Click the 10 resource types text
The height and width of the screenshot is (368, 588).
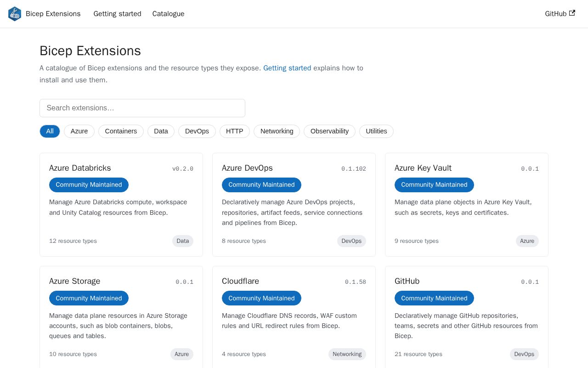click(x=73, y=354)
